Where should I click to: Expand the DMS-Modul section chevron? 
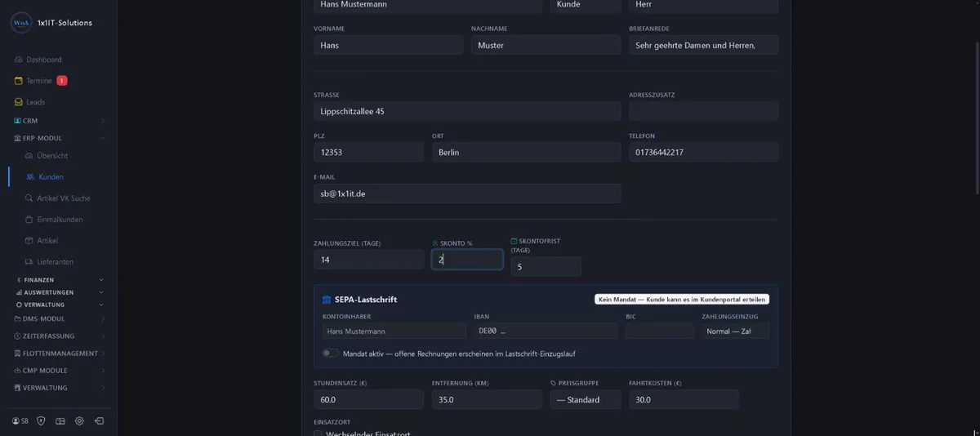[103, 319]
